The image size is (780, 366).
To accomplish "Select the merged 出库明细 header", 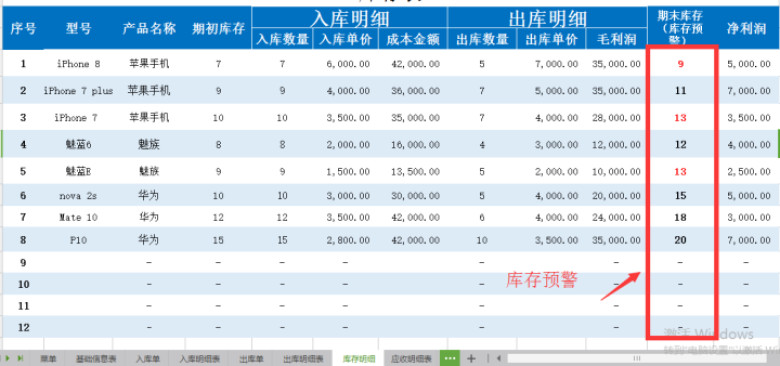I will [548, 18].
